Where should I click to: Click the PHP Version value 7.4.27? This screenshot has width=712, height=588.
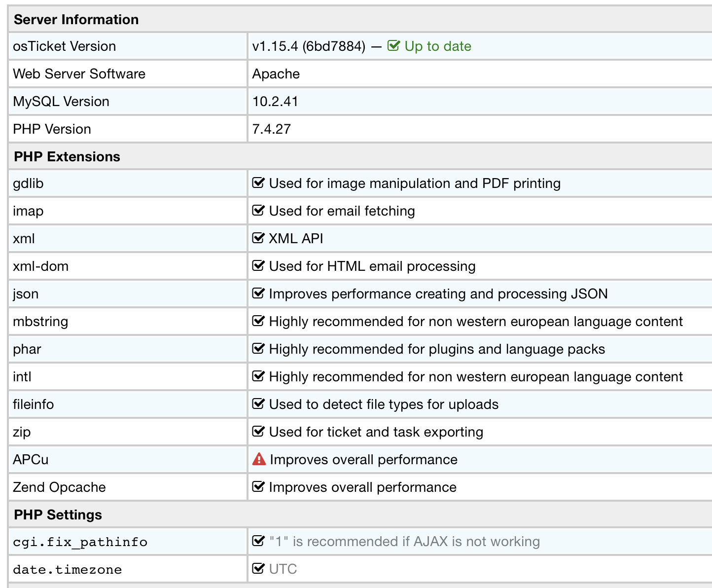pyautogui.click(x=272, y=129)
